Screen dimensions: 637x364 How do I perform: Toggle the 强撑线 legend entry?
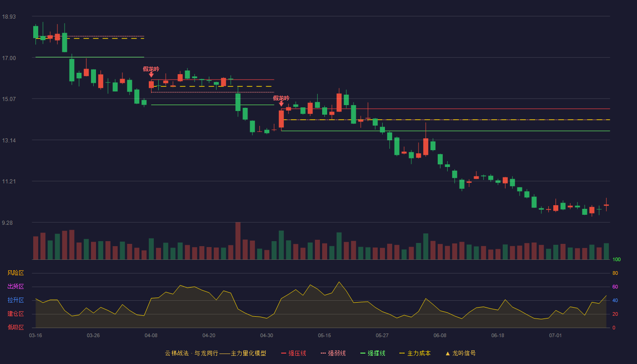click(373, 353)
